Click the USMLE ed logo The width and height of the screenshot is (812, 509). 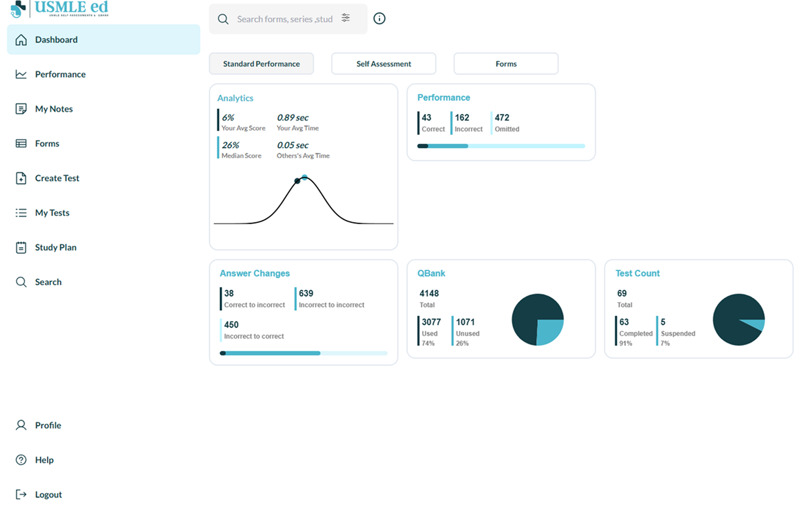pos(60,9)
